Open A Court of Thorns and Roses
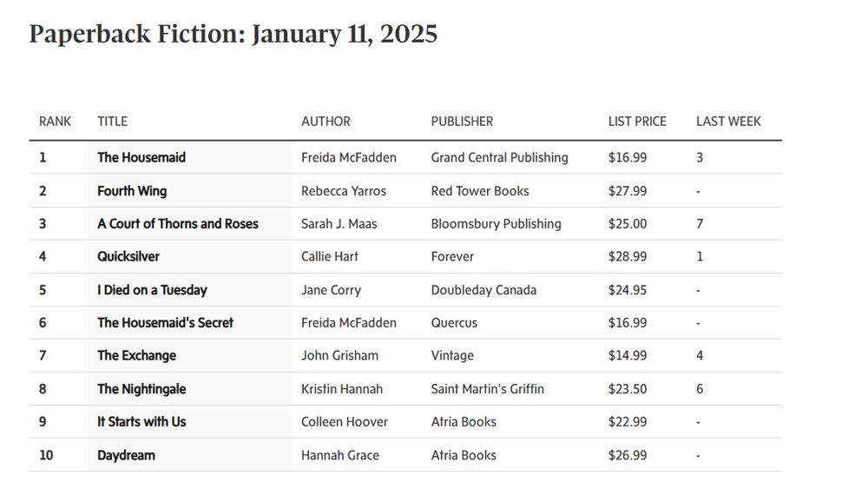 click(178, 224)
